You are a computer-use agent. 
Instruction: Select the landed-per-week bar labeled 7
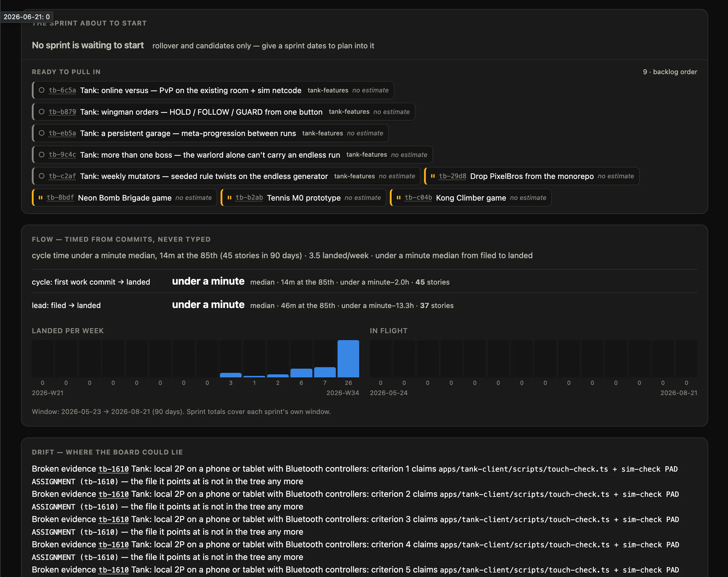(x=325, y=372)
